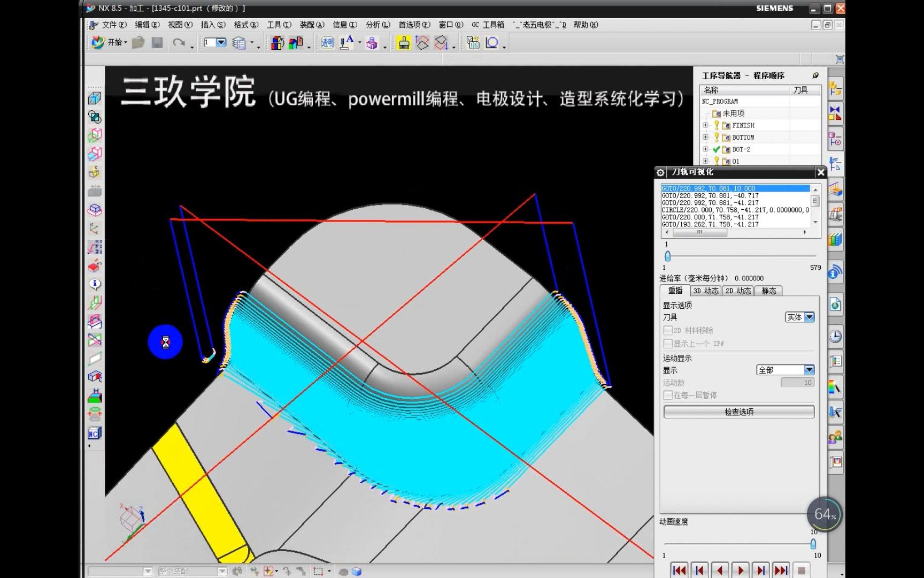Pin the 工序导航器 panel

[815, 75]
